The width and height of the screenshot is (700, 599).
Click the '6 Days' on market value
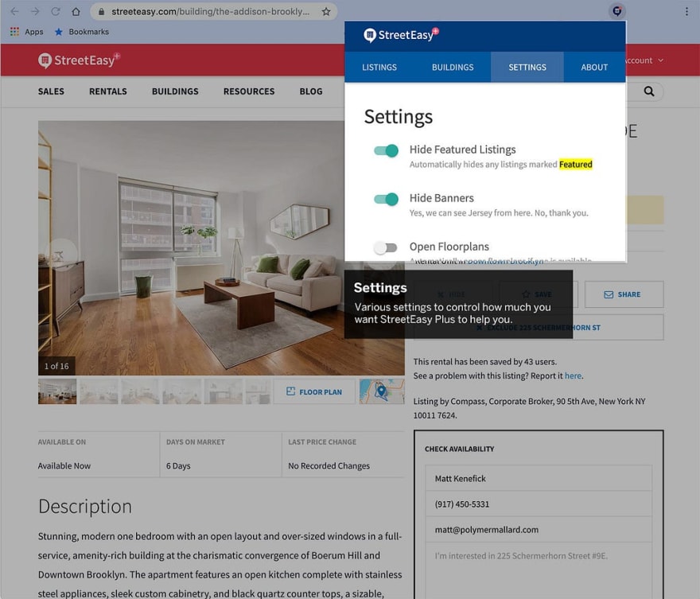[x=178, y=465]
